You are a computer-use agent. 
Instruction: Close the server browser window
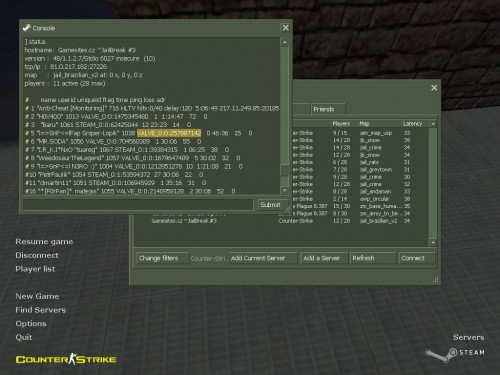tap(434, 88)
